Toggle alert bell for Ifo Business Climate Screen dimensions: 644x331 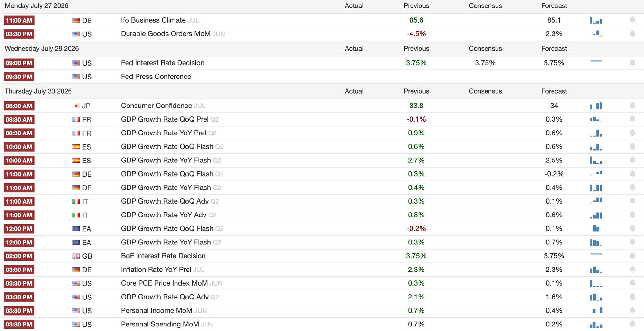[632, 20]
